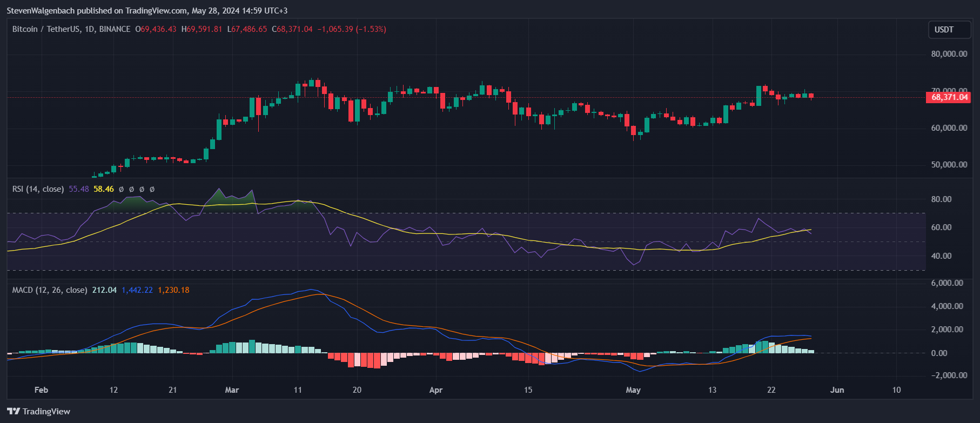Click the published-on TradingView.com header text
This screenshot has height=423, width=980.
147,11
